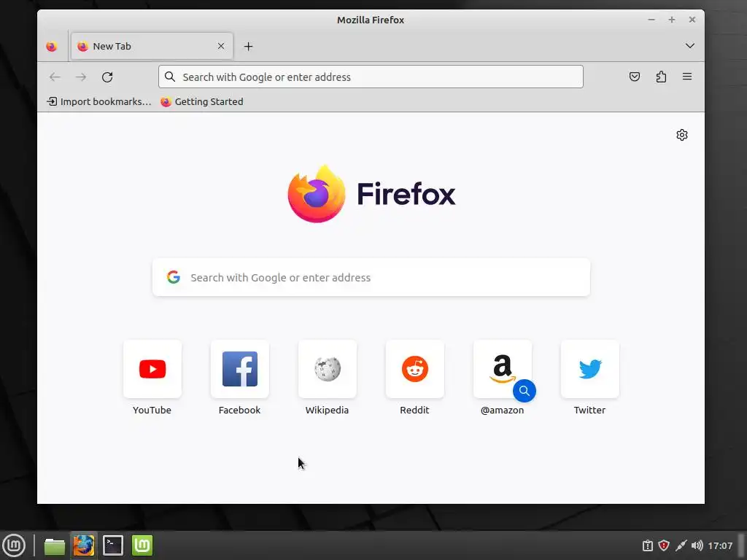
Task: Save to Pocket icon
Action: pos(635,77)
